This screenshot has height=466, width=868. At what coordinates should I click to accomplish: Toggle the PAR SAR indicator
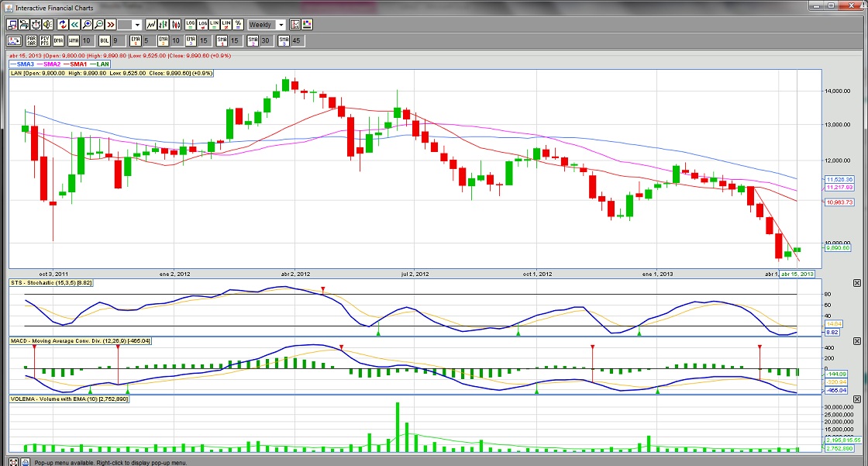click(x=31, y=40)
